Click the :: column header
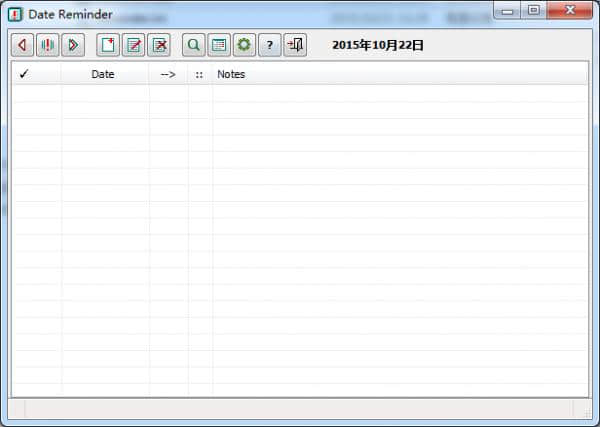The image size is (600, 427). pyautogui.click(x=200, y=74)
